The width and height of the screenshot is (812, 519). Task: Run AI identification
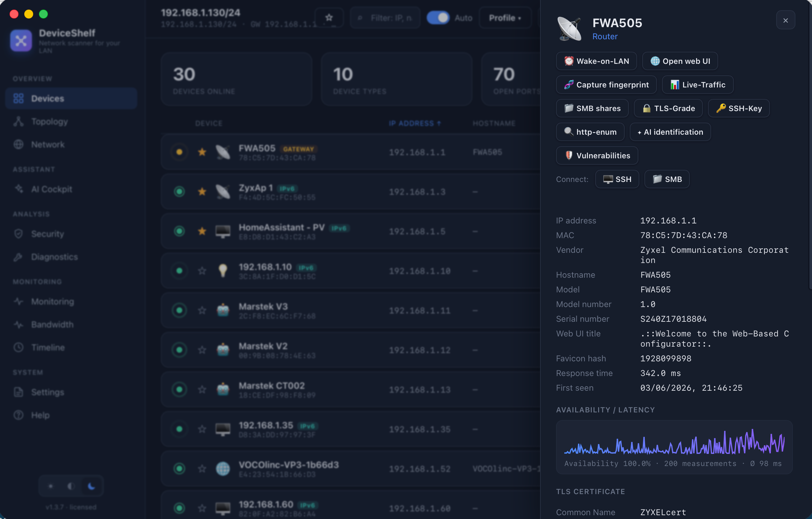tap(670, 132)
